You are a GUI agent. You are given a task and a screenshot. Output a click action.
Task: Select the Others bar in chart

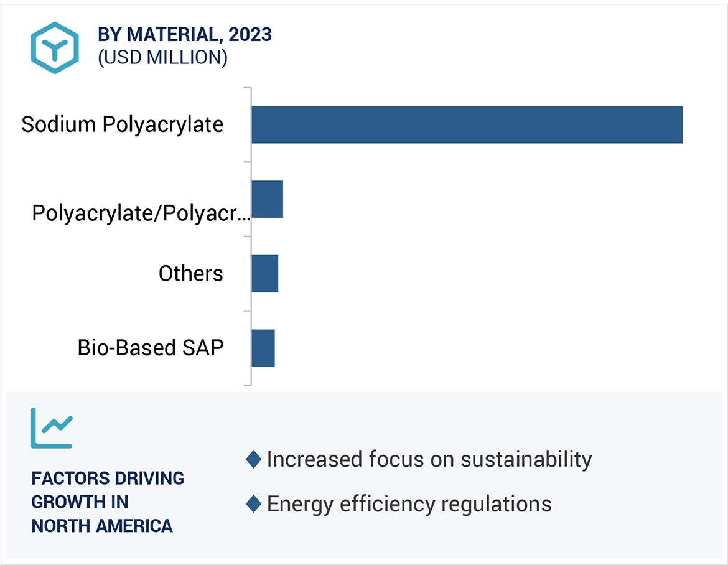[265, 274]
